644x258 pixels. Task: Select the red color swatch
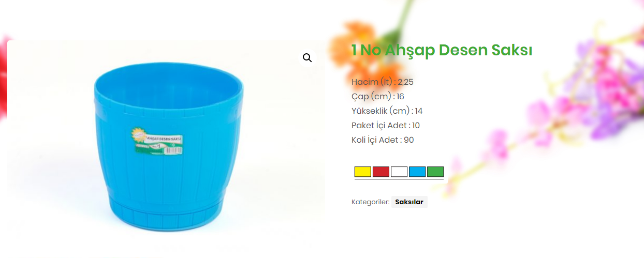tap(381, 172)
